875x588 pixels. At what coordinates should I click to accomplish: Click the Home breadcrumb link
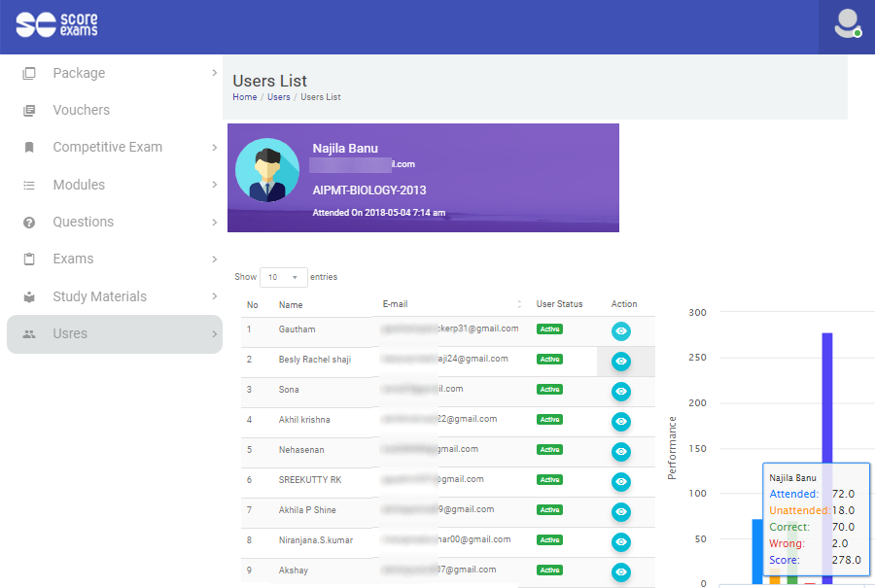(244, 96)
